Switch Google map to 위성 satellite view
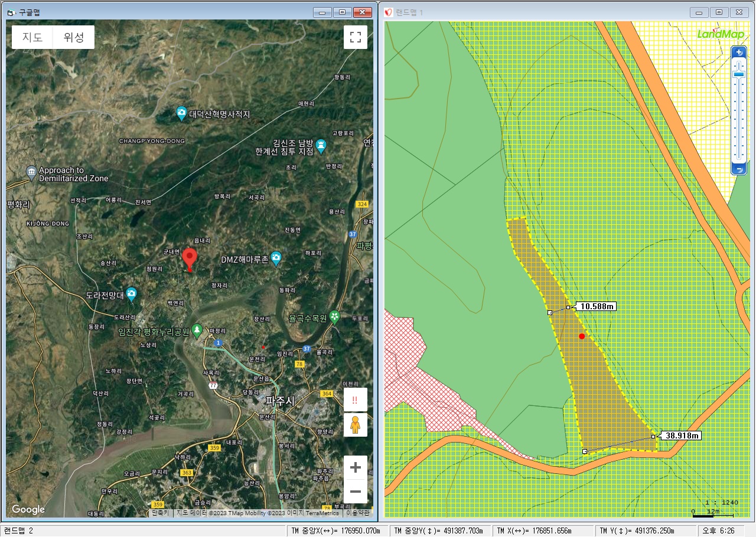This screenshot has height=537, width=756. (x=74, y=37)
